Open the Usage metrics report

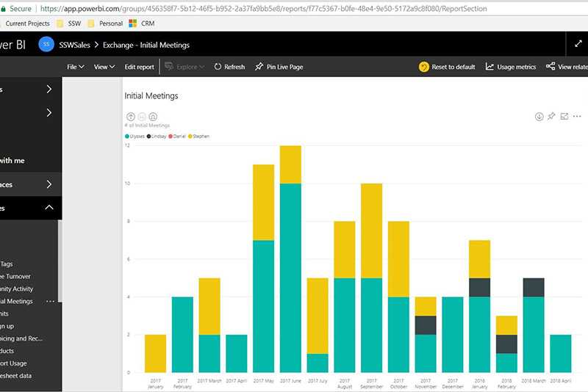pyautogui.click(x=511, y=67)
